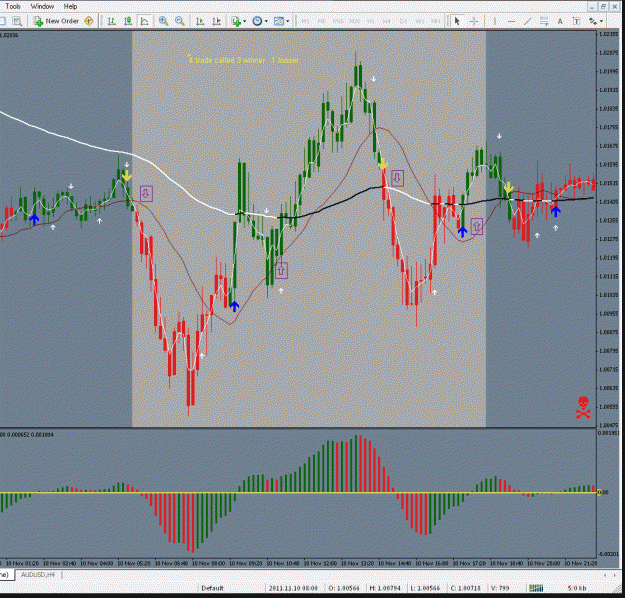Click the '5/0 kb' traffic indicator
The width and height of the screenshot is (625, 598).
(577, 588)
